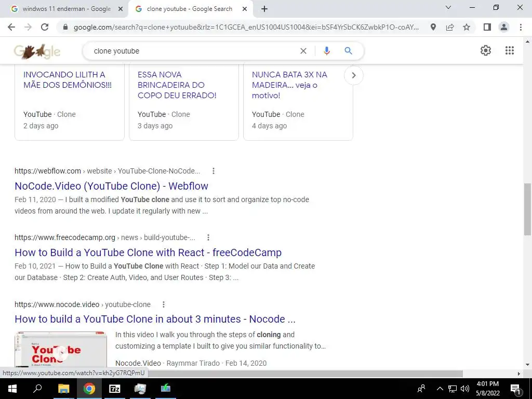The image size is (532, 399).
Task: Click the forward navigation arrow
Action: 28,27
